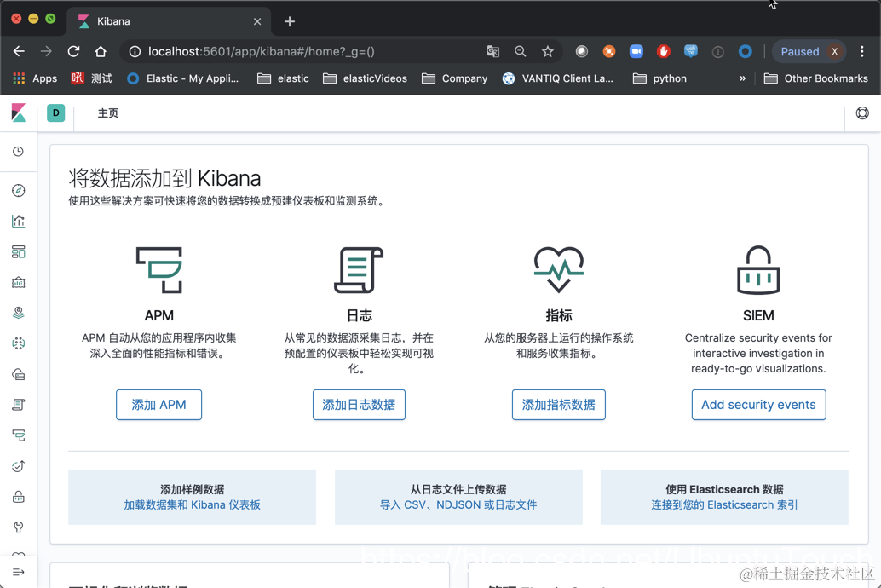The height and width of the screenshot is (588, 881).
Task: Open the Company bookmarks folder
Action: coord(454,78)
